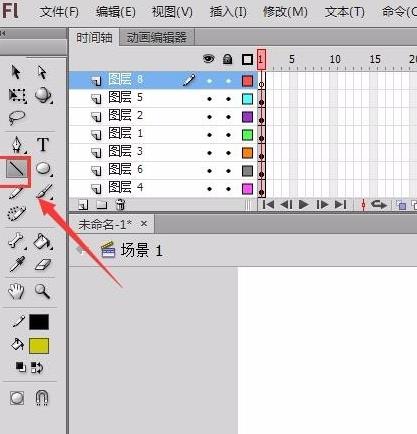Toggle visibility dot of 图层 6

pos(209,171)
